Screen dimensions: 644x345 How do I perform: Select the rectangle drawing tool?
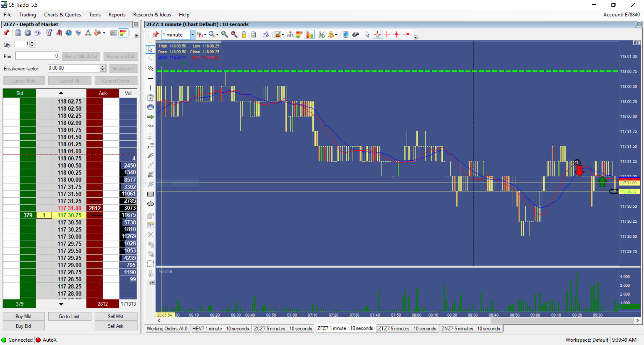(150, 194)
